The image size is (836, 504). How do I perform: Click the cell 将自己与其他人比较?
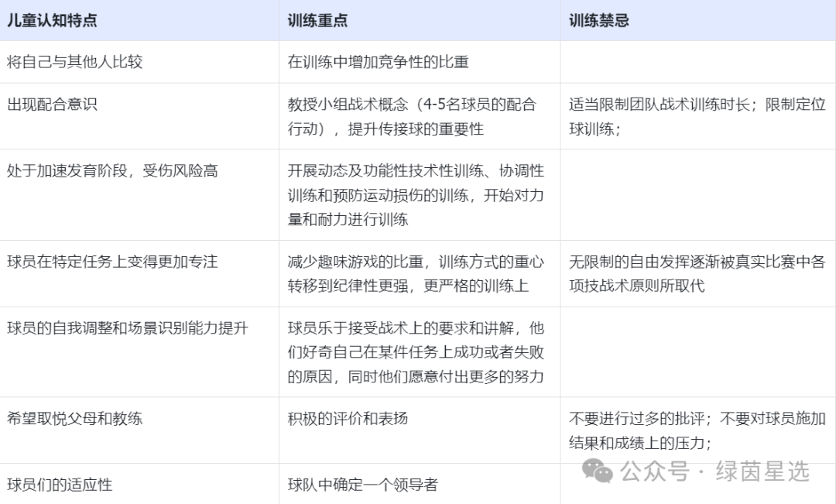(x=139, y=62)
